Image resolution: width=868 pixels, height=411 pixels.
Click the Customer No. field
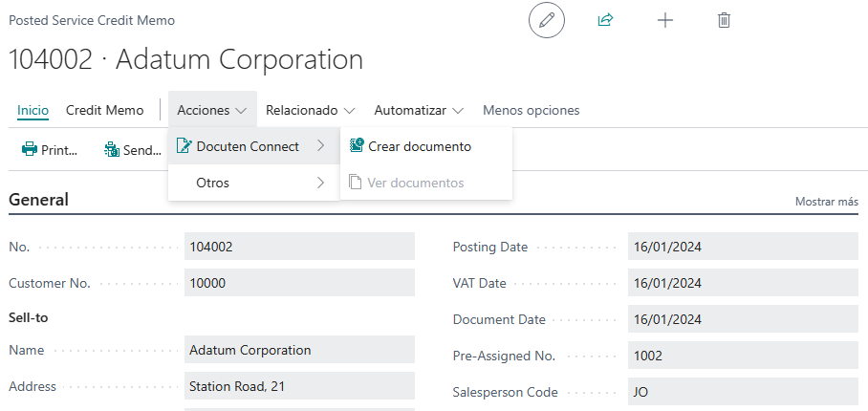tap(299, 283)
